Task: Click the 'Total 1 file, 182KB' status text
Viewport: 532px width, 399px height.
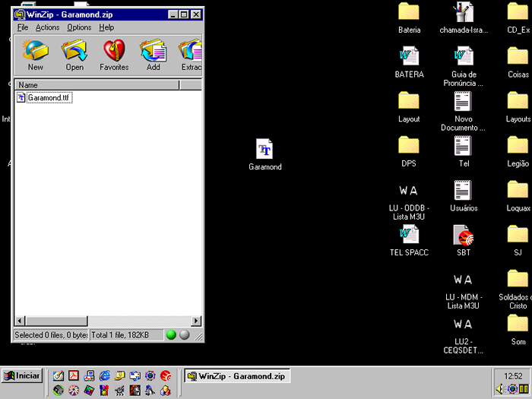Action: (x=120, y=335)
